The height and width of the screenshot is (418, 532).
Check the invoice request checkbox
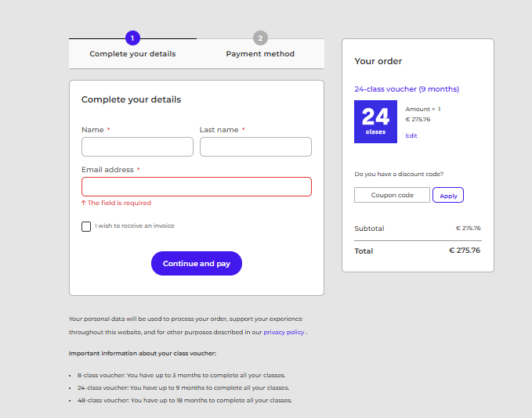click(86, 226)
